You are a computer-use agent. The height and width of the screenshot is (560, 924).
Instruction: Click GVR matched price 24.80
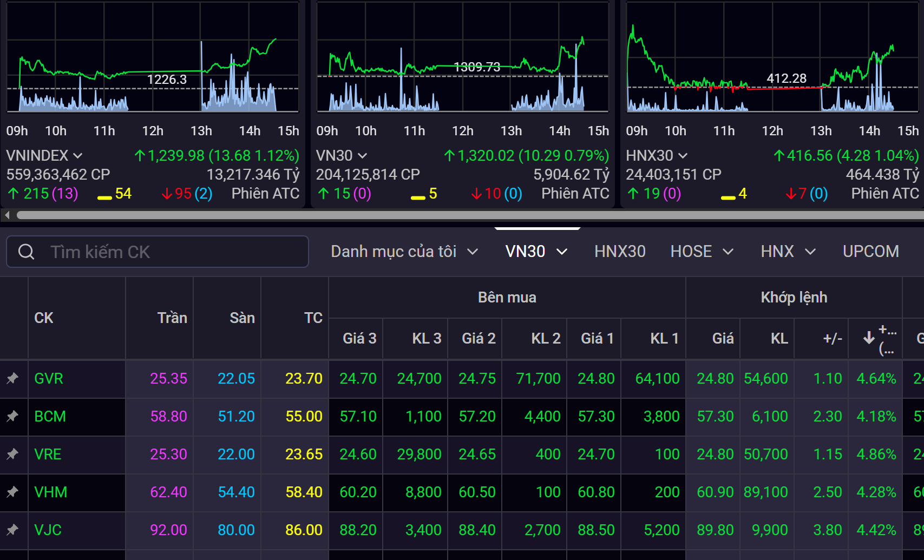click(715, 378)
